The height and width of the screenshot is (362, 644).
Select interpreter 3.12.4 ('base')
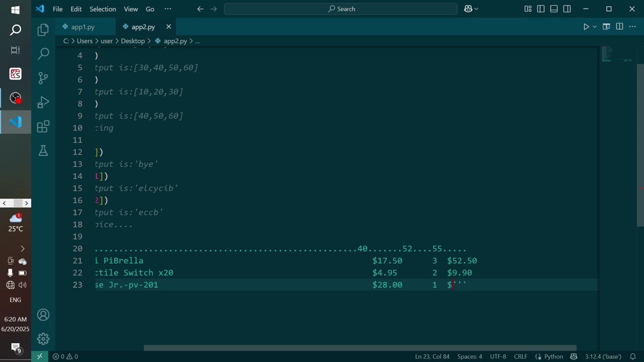(x=603, y=356)
